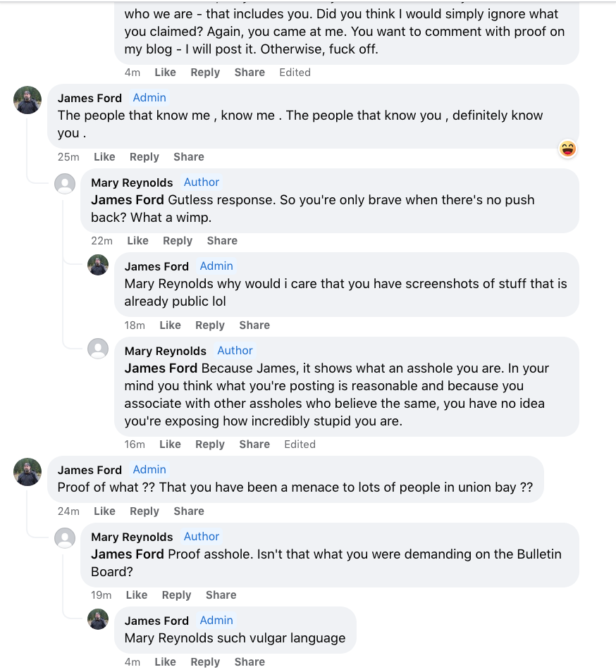Open Mary Reynolds author name on 'Proof asshole' reply
Screen dimensions: 616x672
(x=132, y=537)
